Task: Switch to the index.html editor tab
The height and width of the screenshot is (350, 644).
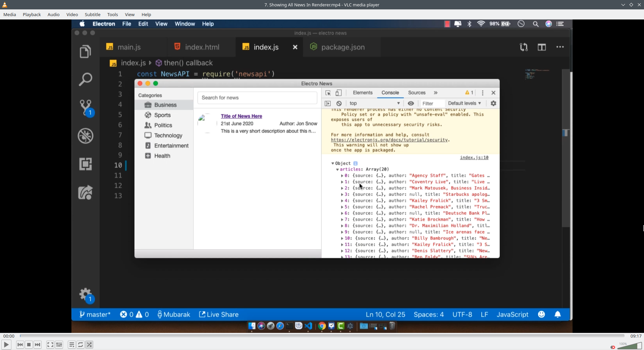Action: [x=202, y=47]
